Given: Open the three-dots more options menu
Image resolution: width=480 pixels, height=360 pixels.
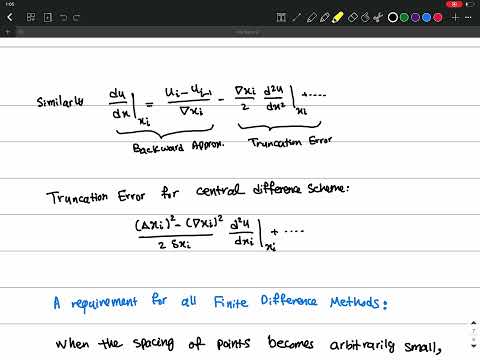Looking at the screenshot, I should click(468, 17).
